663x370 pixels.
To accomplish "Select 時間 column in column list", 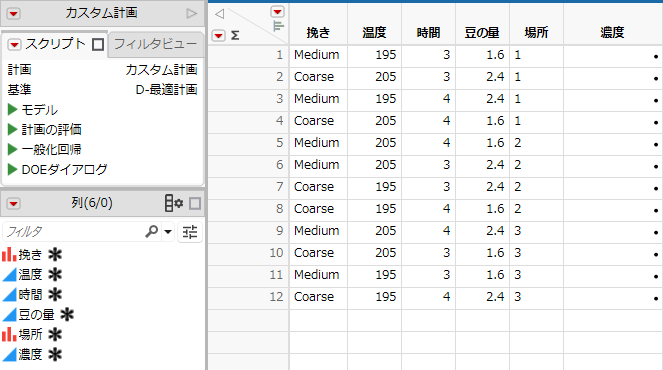I will pos(30,294).
